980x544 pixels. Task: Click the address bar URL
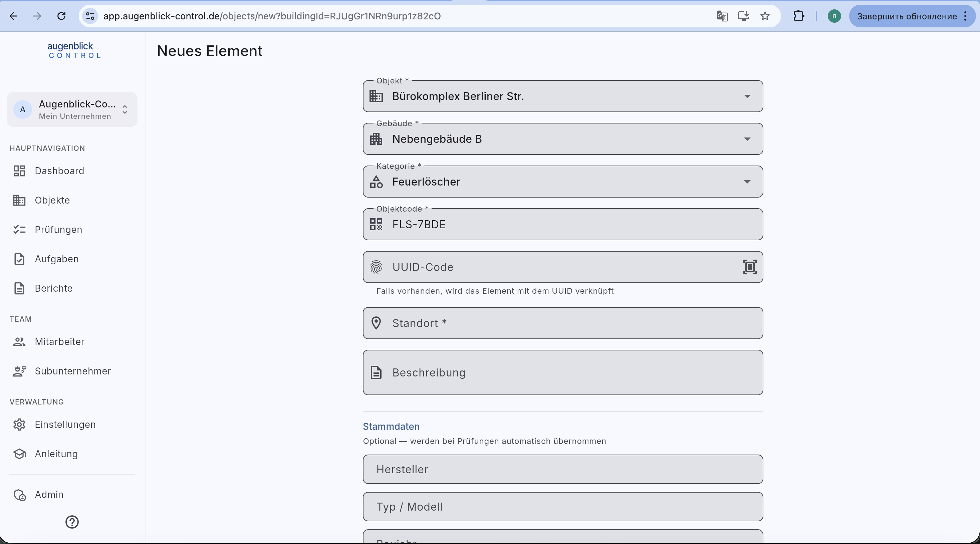pyautogui.click(x=272, y=16)
